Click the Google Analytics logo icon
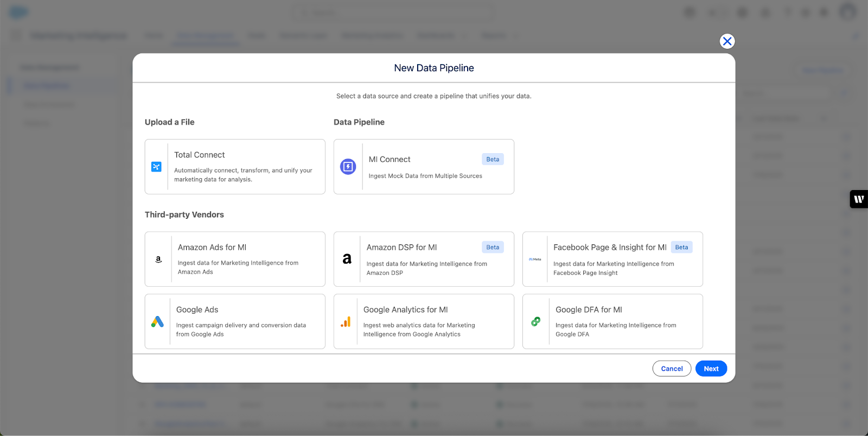This screenshot has width=868, height=436. tap(346, 321)
